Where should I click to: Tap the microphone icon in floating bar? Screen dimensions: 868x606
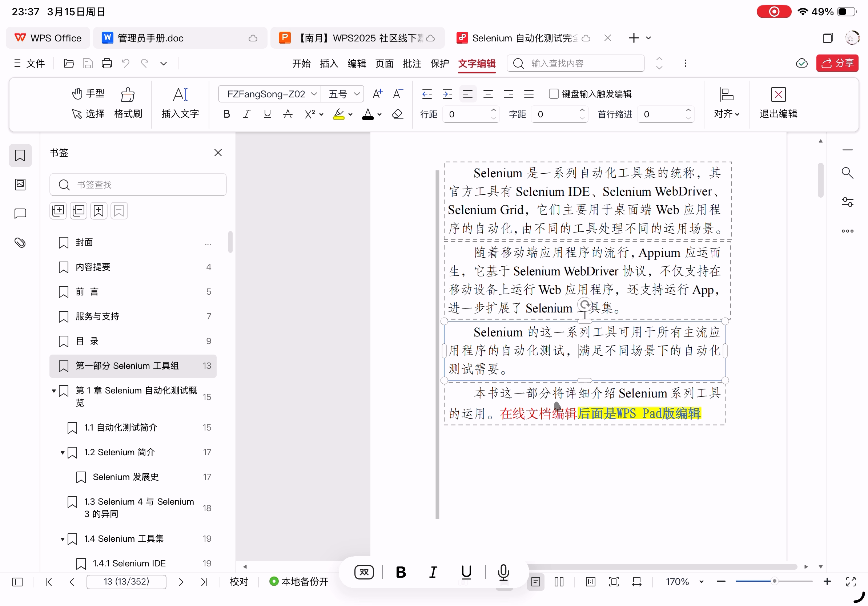(x=503, y=572)
